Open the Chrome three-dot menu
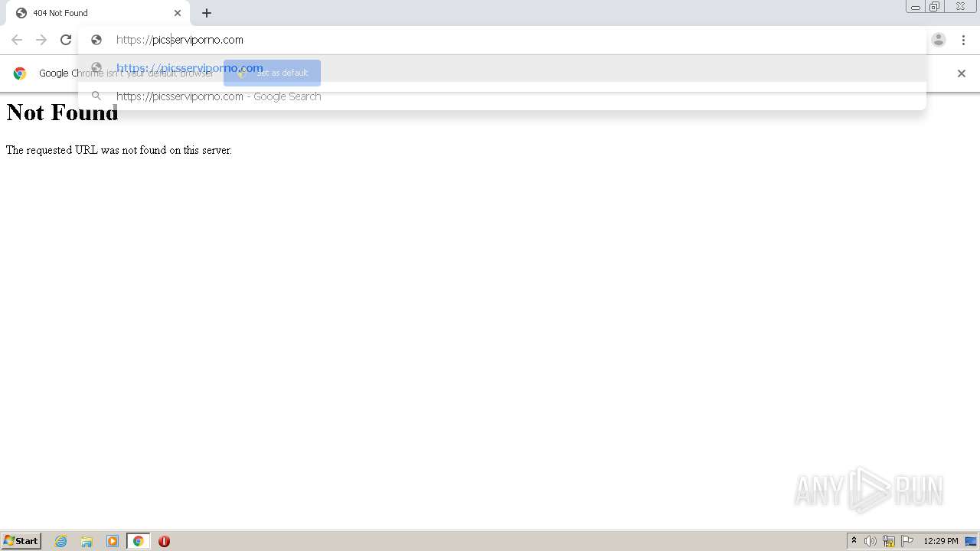Image resolution: width=980 pixels, height=551 pixels. coord(963,40)
